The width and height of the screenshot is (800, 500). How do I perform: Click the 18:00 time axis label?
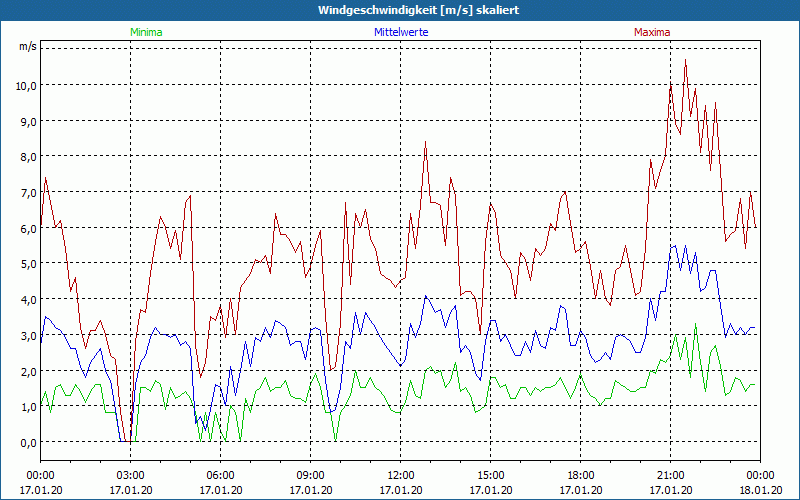581,476
